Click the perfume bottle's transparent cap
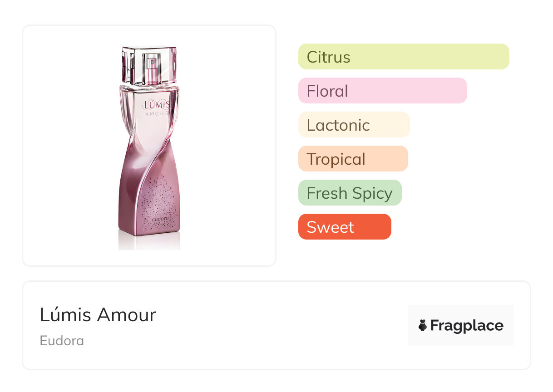The image size is (553, 392). [149, 66]
